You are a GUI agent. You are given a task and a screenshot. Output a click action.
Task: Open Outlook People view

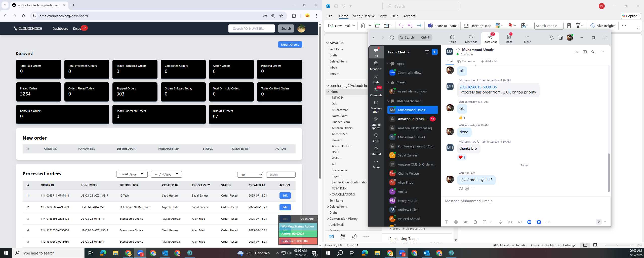354,236
